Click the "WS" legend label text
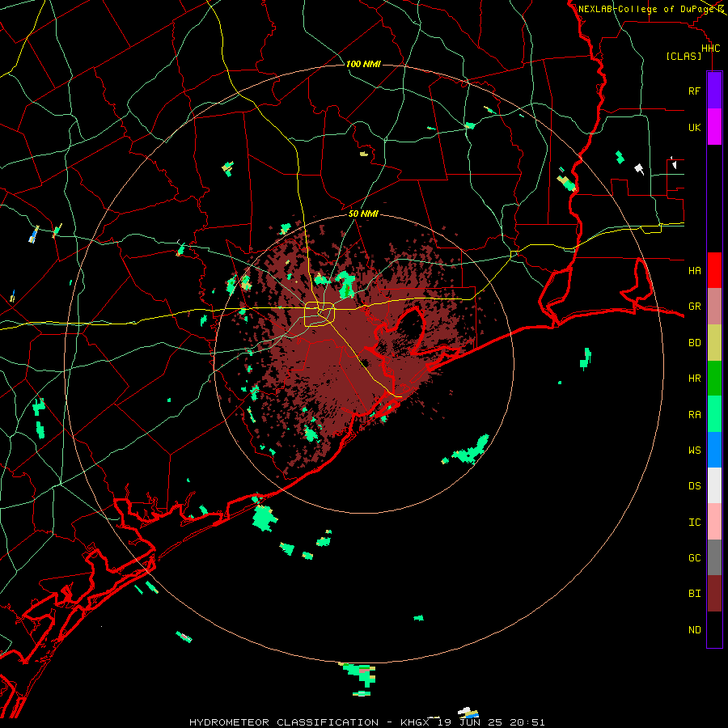728x728 pixels. coord(695,450)
